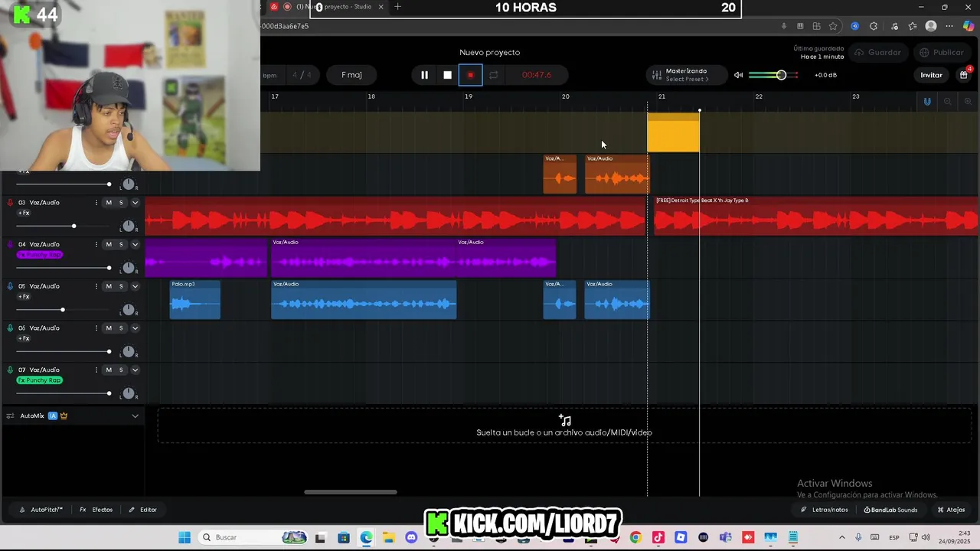Viewport: 980px width, 551px height.
Task: Click the track 05 volume slider handle
Action: [62, 310]
